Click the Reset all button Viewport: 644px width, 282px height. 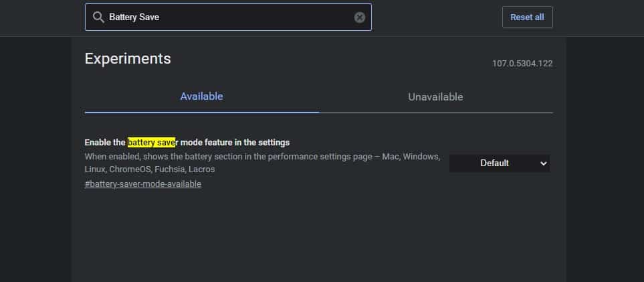[527, 17]
